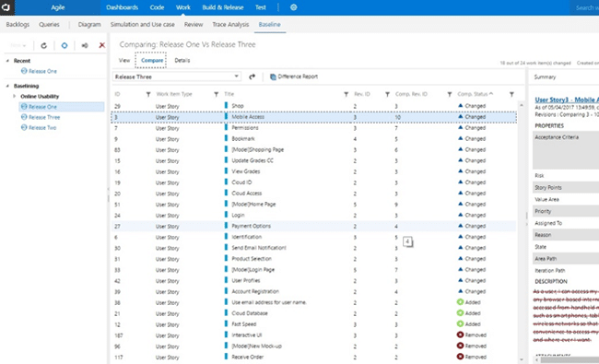Click baseline icon beside recent Release One
The height and width of the screenshot is (364, 599).
pos(24,71)
